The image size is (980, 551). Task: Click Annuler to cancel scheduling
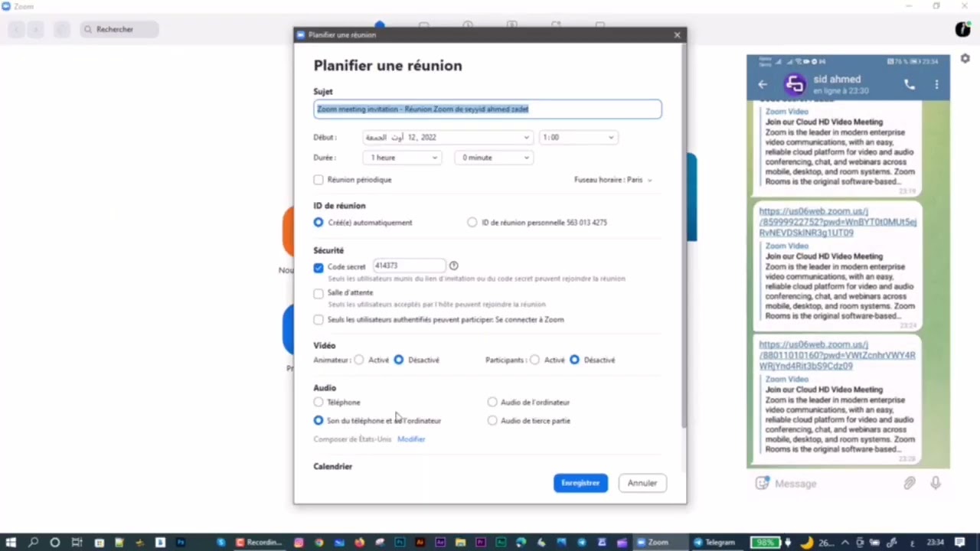[642, 483]
